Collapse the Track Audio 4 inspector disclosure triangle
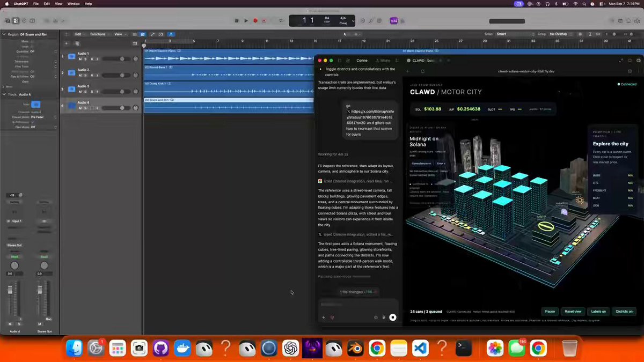Screen dimensions: 644x362 pos(4,94)
